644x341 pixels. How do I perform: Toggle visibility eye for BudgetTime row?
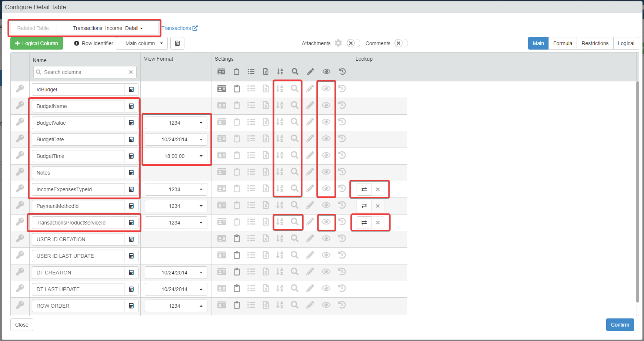point(326,155)
